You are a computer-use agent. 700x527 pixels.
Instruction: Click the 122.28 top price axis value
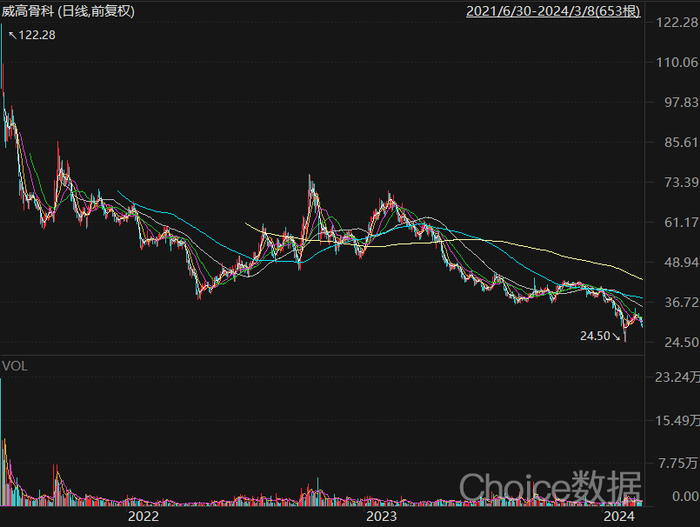point(677,22)
